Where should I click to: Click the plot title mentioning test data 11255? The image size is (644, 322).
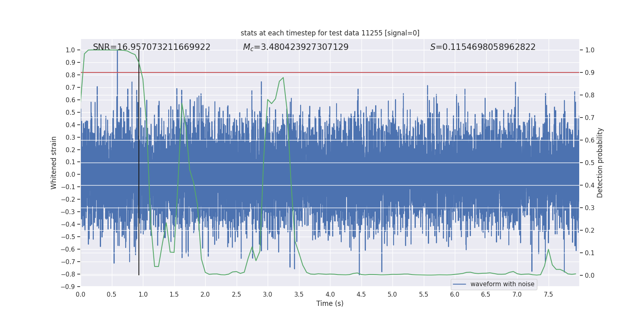[x=330, y=33]
